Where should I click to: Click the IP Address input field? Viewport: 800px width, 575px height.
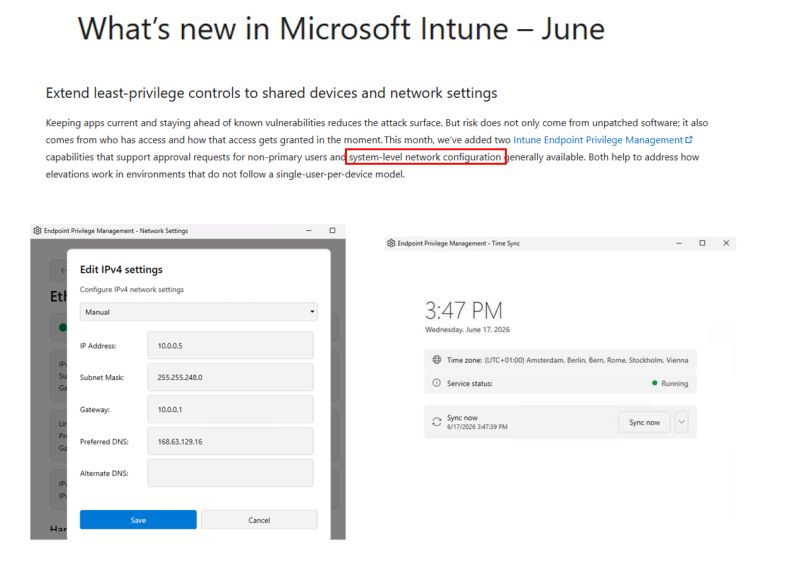[x=231, y=345]
